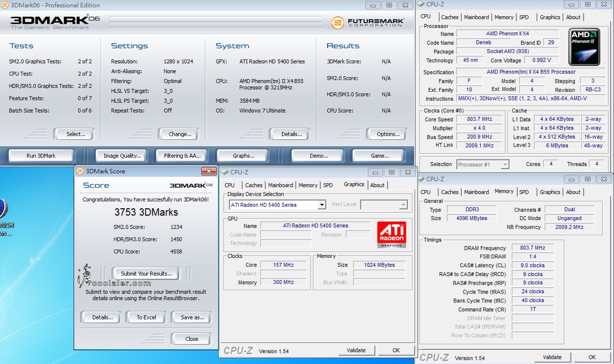
Task: Click the NB Frequency 2009.2 MHz value
Action: 570,227
